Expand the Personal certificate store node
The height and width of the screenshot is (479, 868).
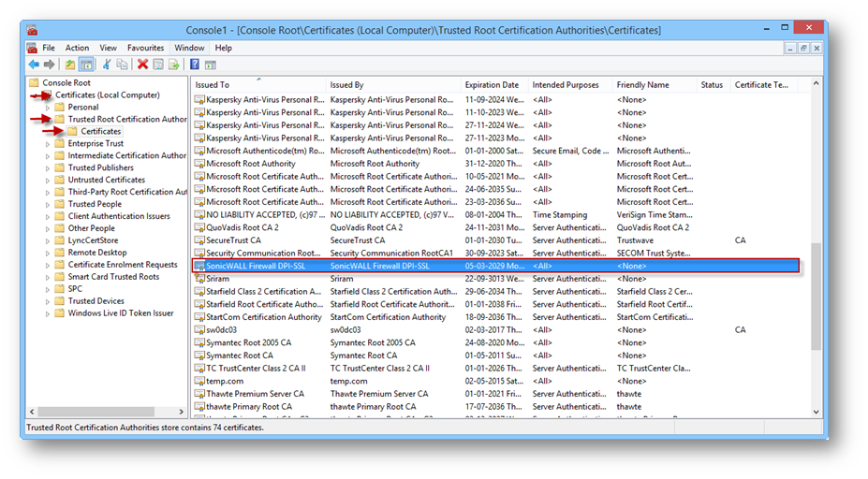click(49, 108)
